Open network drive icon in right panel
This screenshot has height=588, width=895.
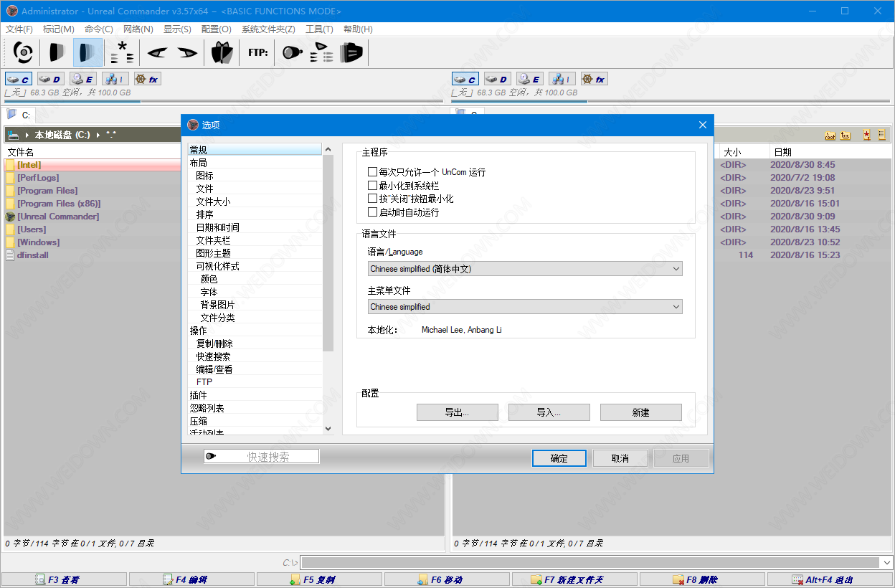(562, 79)
